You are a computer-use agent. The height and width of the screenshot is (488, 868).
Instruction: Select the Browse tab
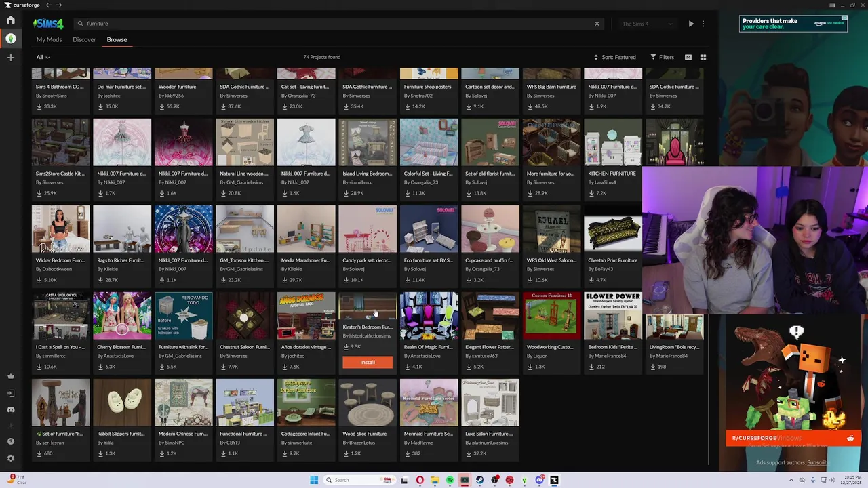click(x=117, y=39)
